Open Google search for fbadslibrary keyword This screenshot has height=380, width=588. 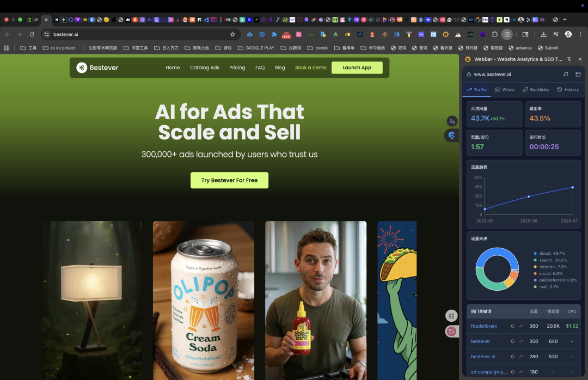click(x=513, y=326)
